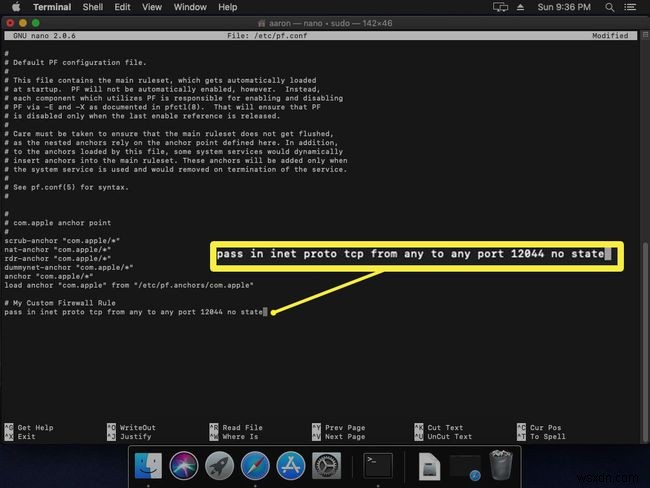Image resolution: width=650 pixels, height=488 pixels.
Task: Click the rdr-anchor "com.apple/*" line
Action: click(58, 259)
